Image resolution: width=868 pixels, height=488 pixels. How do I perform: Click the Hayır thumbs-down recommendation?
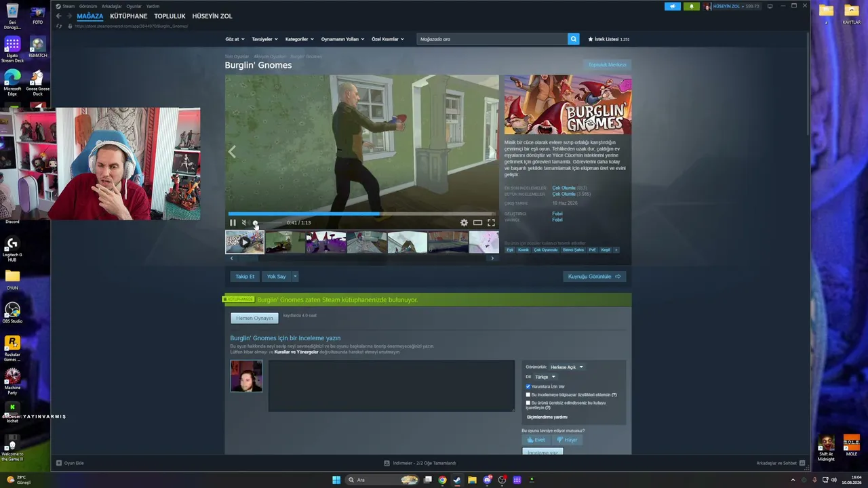[x=567, y=440]
